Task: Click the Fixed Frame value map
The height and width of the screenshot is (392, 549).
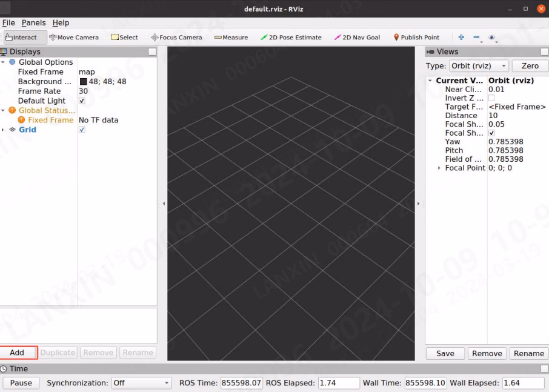Action: coord(87,71)
